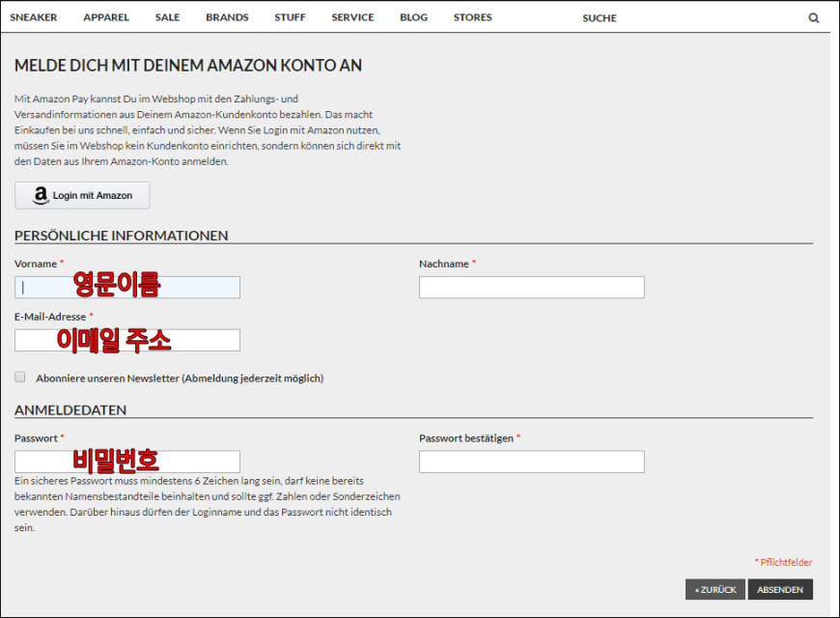
Task: Click the ZURÜCK button
Action: [x=715, y=589]
